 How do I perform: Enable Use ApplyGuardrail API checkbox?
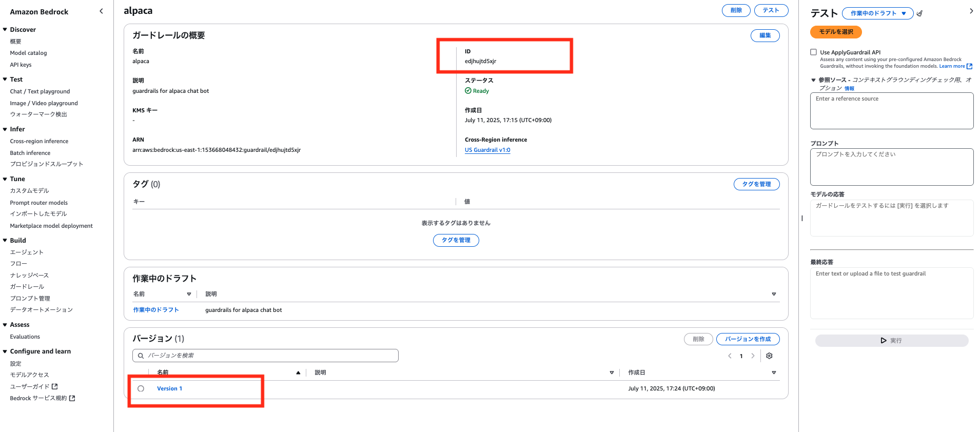point(813,52)
